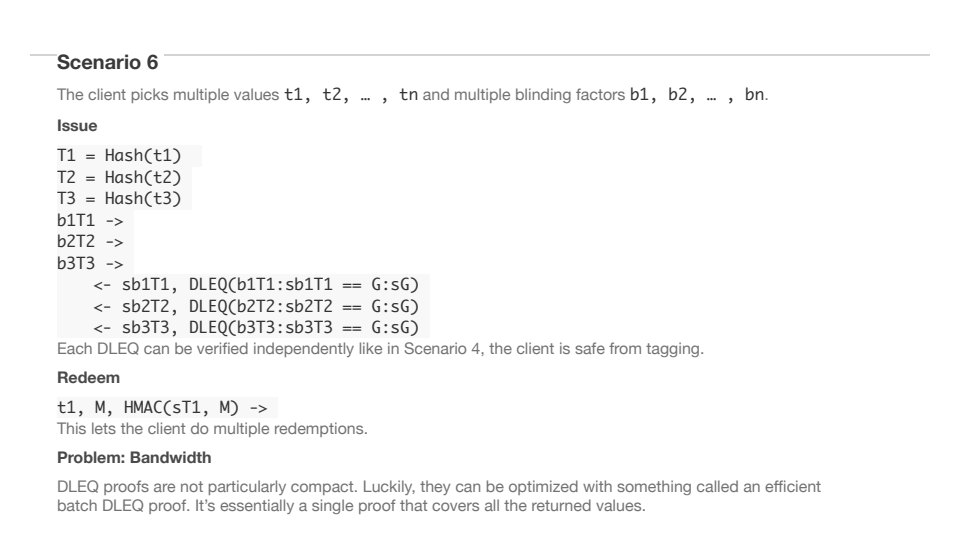
Task: Click the "b3T3 ->" code line
Action: pos(90,263)
